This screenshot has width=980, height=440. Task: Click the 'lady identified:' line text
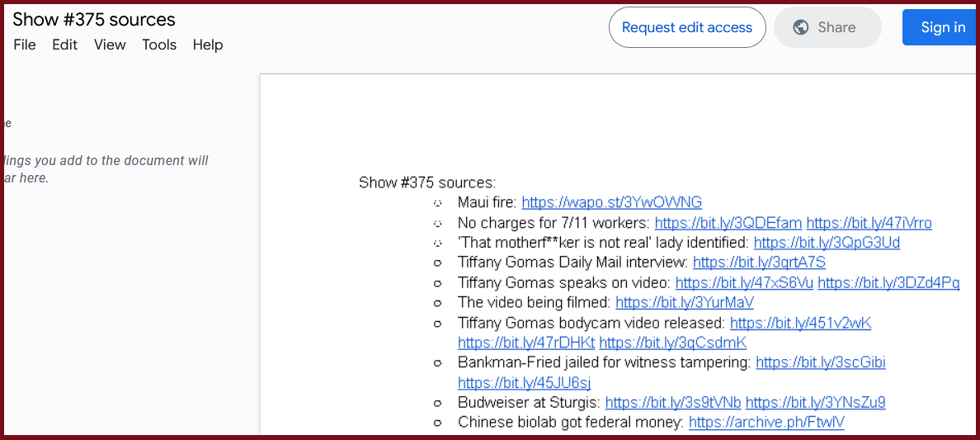tap(603, 243)
